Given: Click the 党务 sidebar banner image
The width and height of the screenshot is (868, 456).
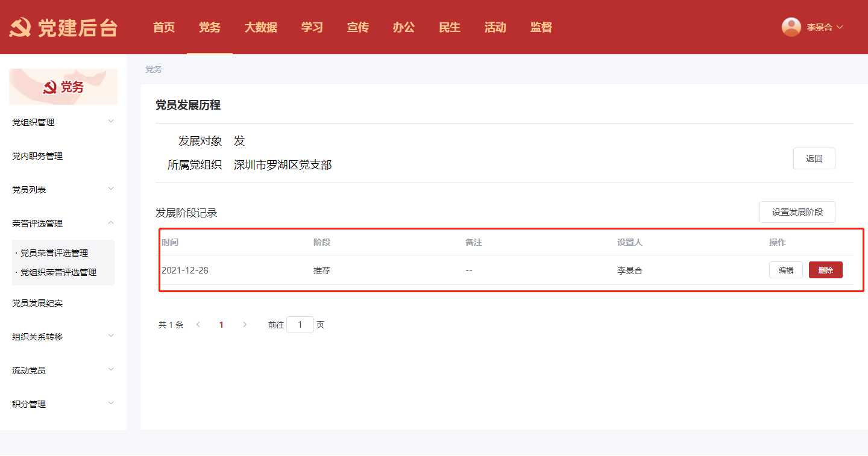Looking at the screenshot, I should pos(63,87).
